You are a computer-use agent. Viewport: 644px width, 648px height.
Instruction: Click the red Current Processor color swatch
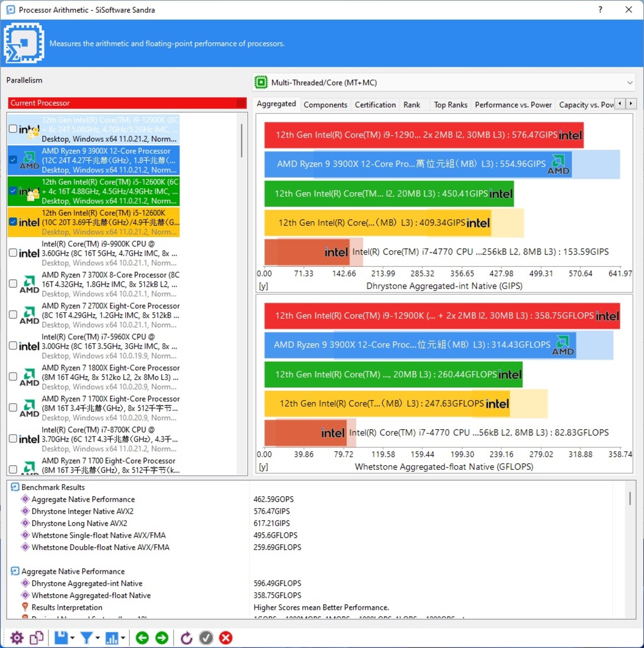click(x=241, y=103)
